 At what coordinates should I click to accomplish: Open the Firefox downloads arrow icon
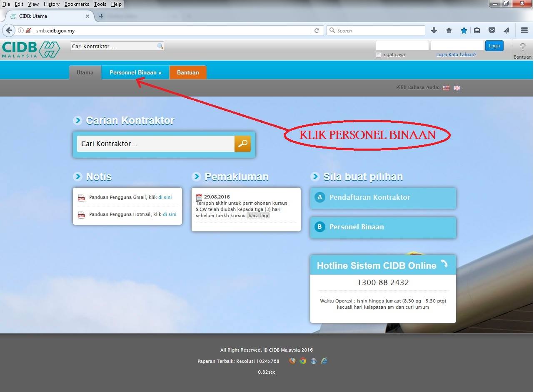[434, 30]
